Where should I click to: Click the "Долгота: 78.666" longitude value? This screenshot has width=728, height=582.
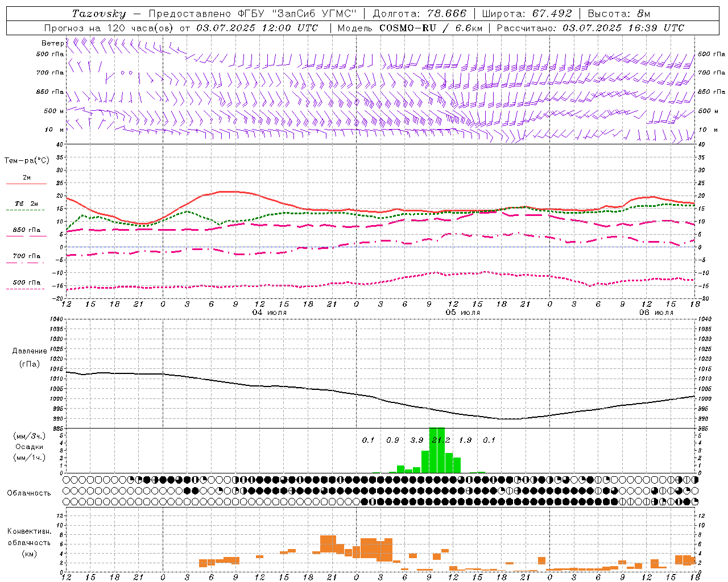(420, 14)
